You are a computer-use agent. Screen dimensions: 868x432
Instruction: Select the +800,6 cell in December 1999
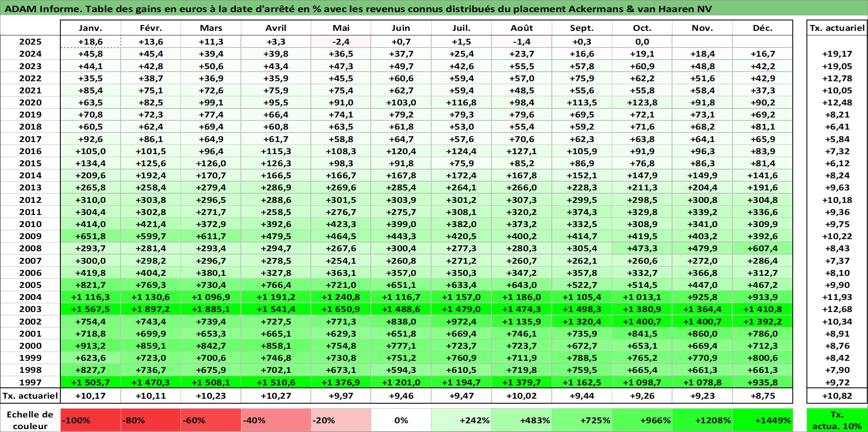pyautogui.click(x=763, y=358)
